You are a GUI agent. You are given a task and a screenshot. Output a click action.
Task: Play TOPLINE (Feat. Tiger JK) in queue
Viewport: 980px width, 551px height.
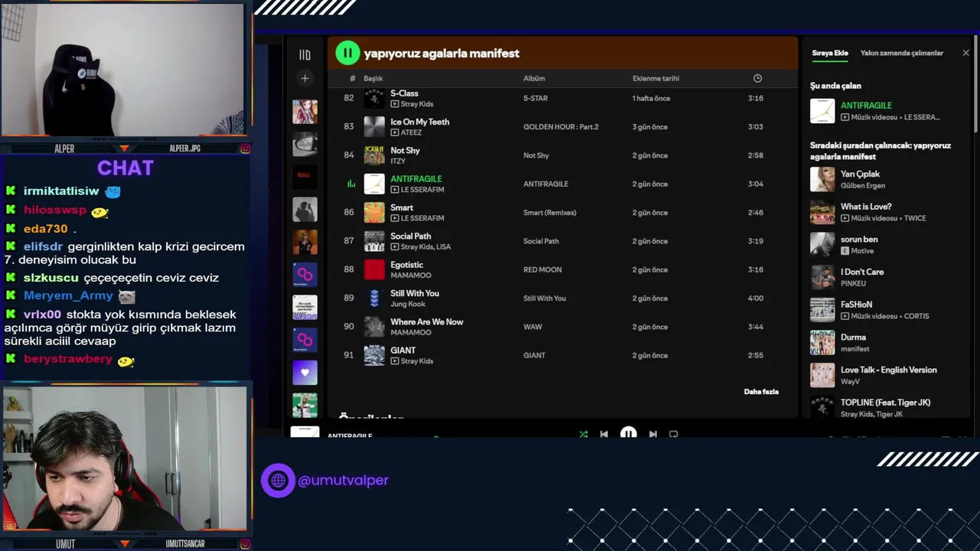pos(888,407)
